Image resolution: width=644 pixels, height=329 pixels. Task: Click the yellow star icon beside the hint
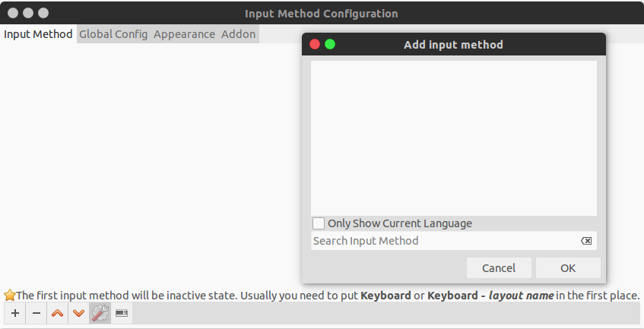tap(9, 295)
